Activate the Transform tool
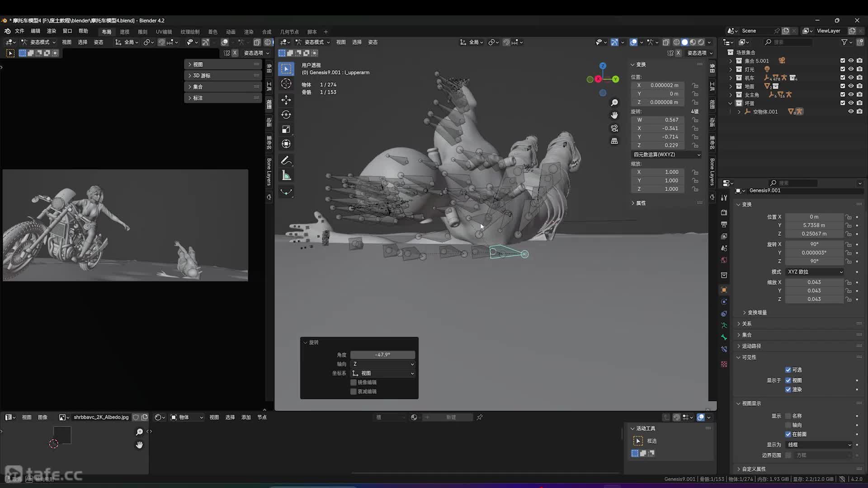The width and height of the screenshot is (868, 488). [286, 144]
